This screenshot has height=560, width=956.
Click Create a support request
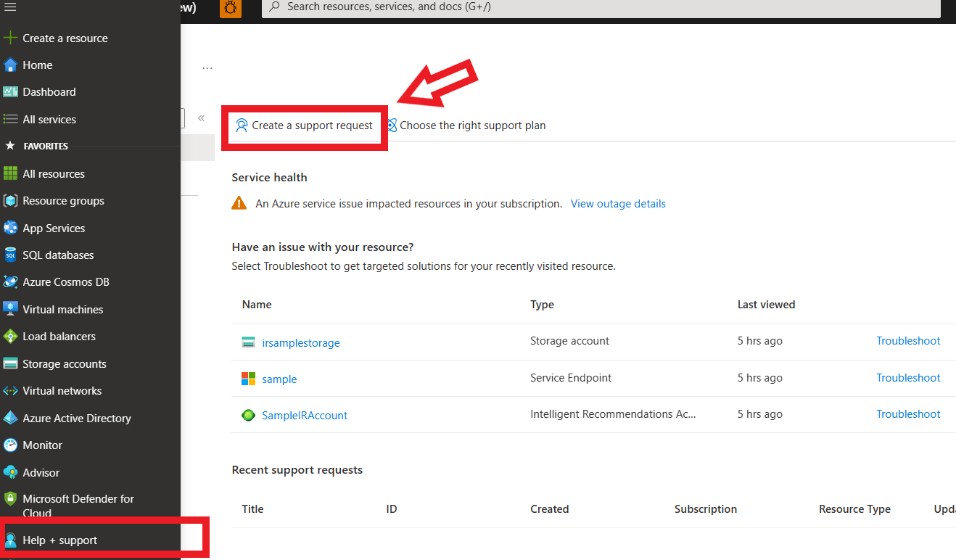click(x=303, y=125)
